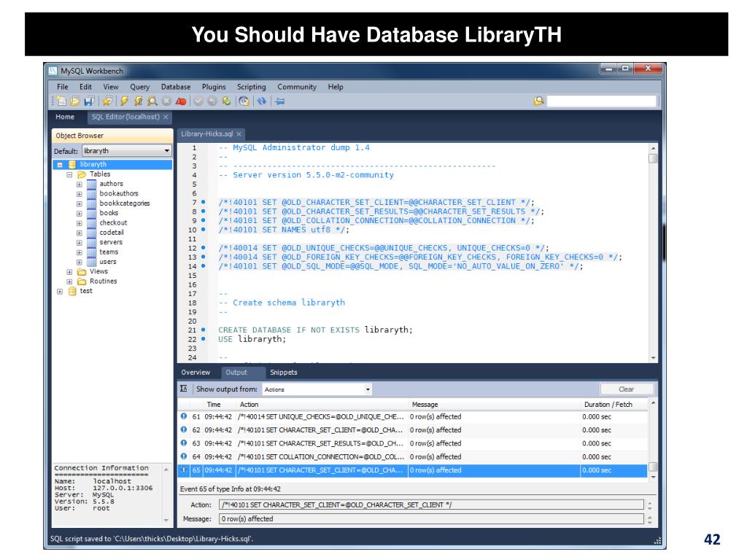This screenshot has width=747, height=560.
Task: Open the Database menu
Action: point(176,87)
